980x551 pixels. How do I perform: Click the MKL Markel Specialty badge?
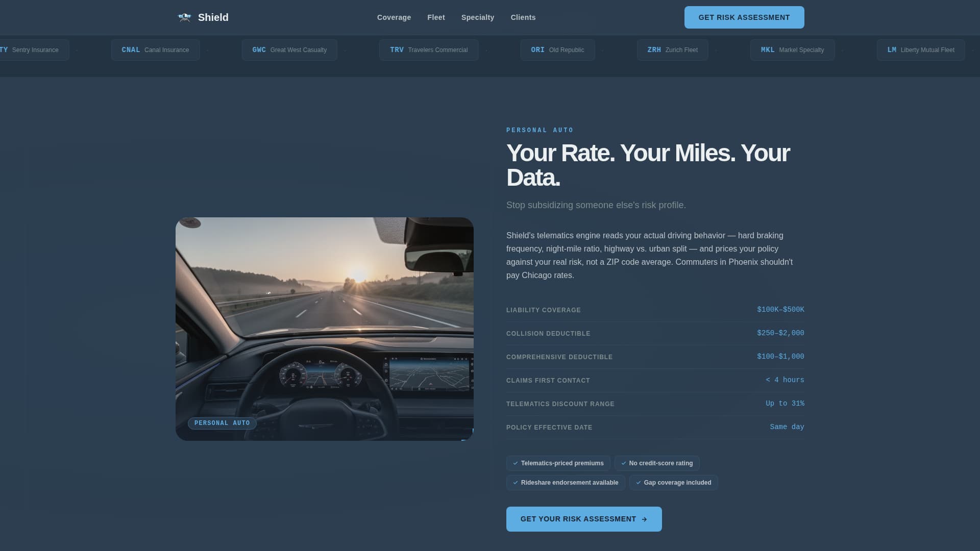point(792,49)
